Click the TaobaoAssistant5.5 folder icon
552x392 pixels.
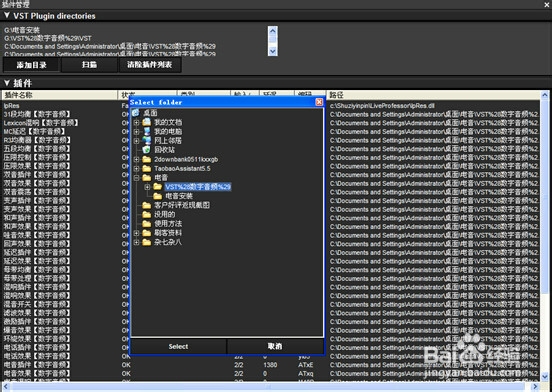point(146,168)
